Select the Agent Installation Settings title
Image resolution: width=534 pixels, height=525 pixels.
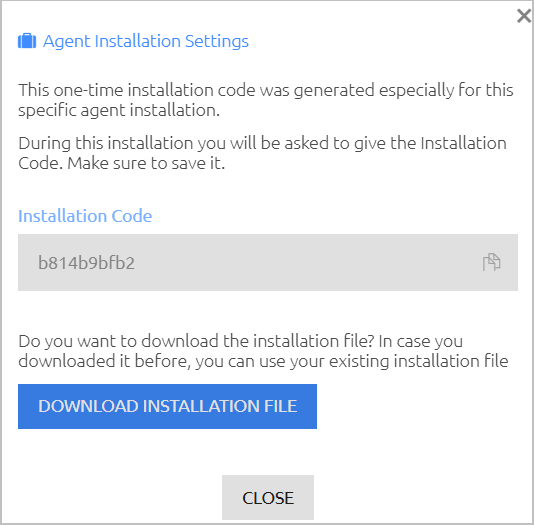click(x=146, y=42)
